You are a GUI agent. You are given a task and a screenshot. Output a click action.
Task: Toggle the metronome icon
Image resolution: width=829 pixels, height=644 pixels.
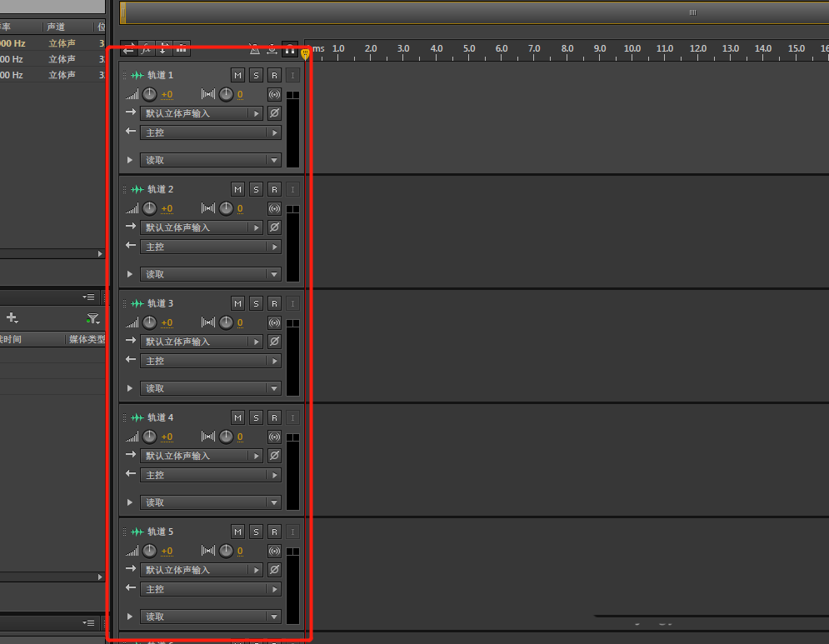255,49
